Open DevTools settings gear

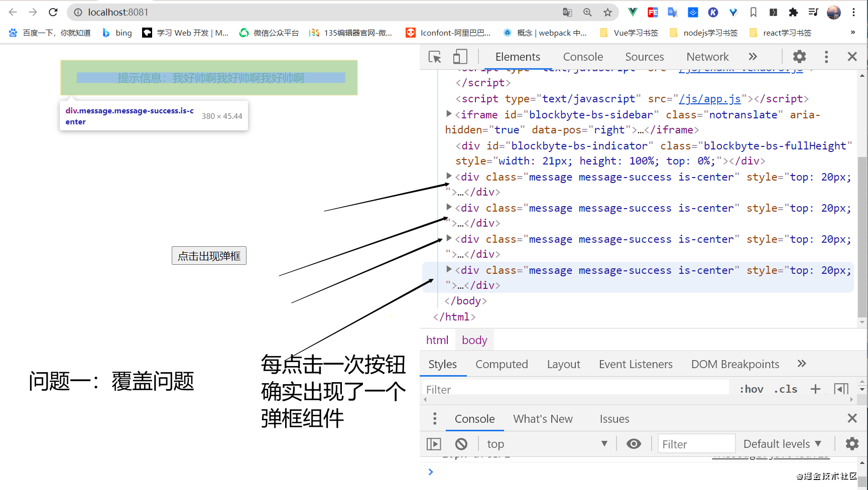tap(799, 57)
